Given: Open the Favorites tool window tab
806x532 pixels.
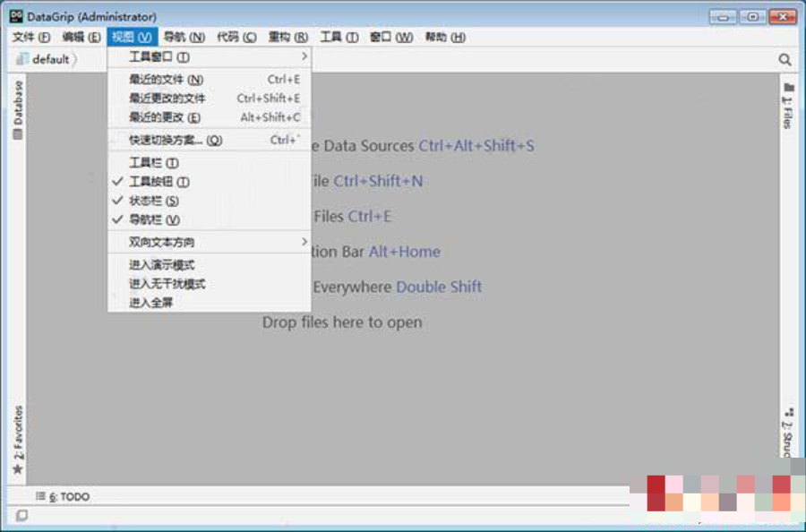Looking at the screenshot, I should pos(18,440).
